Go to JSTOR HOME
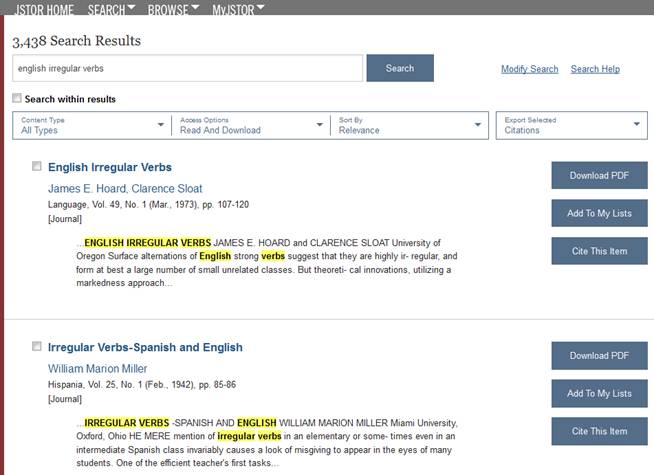 pyautogui.click(x=44, y=9)
